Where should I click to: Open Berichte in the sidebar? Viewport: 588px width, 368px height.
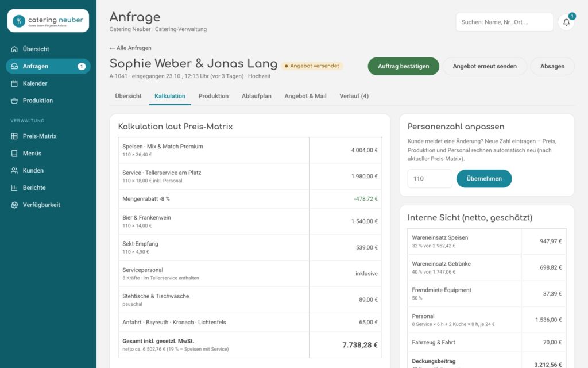click(48, 188)
